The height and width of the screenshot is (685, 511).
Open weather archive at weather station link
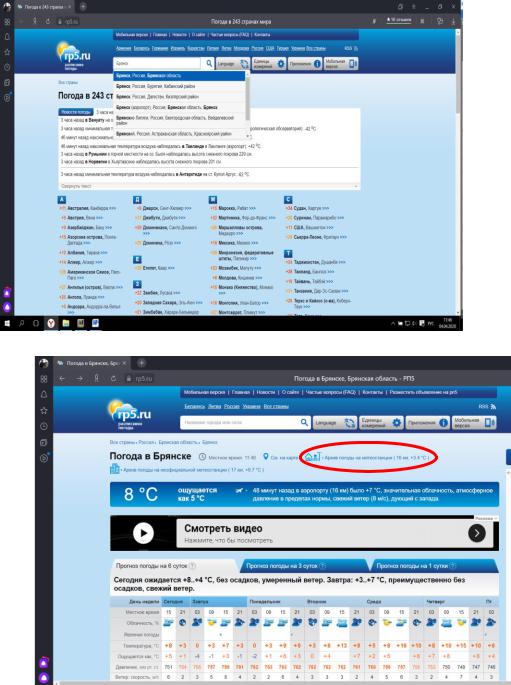pyautogui.click(x=376, y=457)
